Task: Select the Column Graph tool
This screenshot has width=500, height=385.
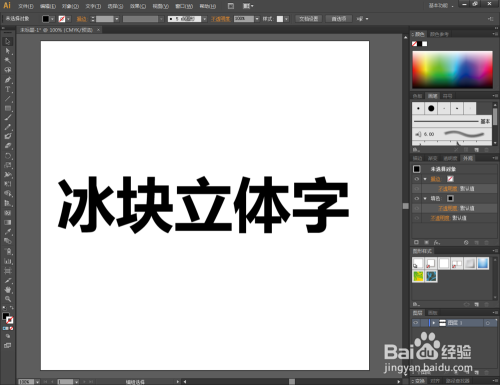Action: [8, 261]
